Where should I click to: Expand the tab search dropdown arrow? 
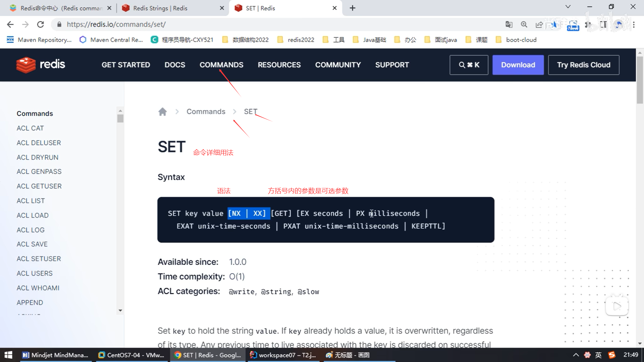tap(568, 7)
